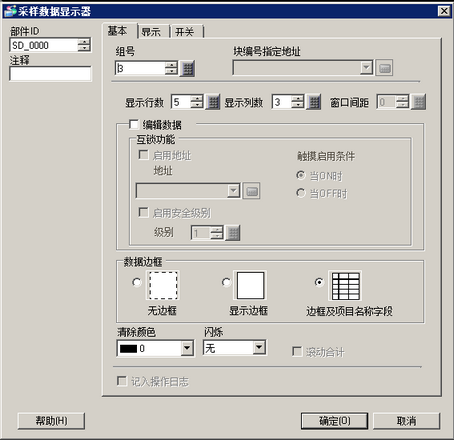This screenshot has height=440, width=454.
Task: Click the application icon in title bar
Action: pos(10,11)
